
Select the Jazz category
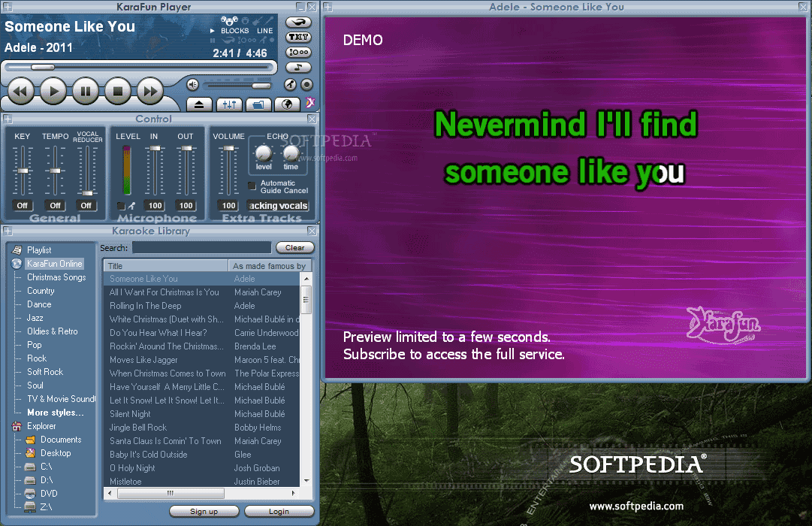point(35,318)
